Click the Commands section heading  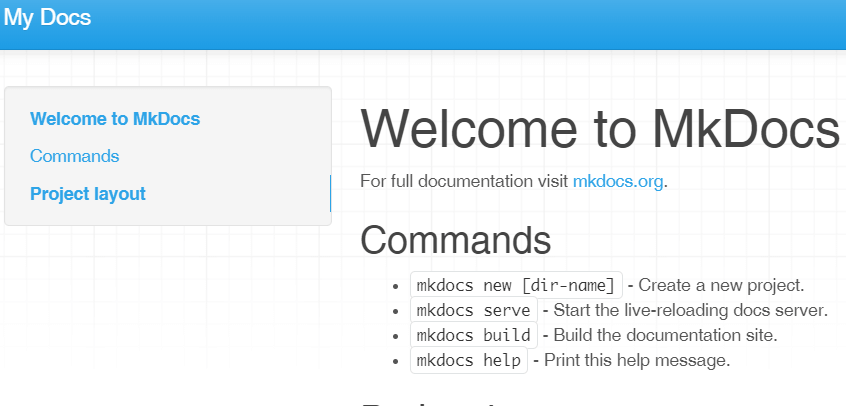(455, 240)
